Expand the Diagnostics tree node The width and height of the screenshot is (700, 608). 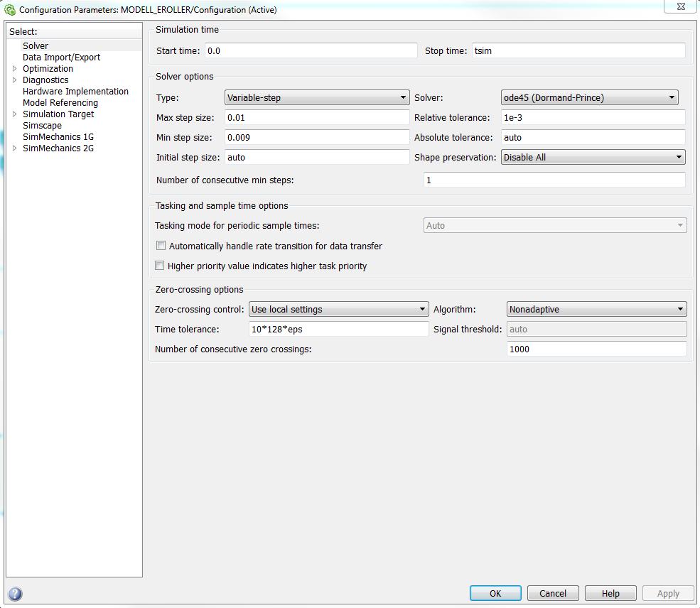pos(15,80)
